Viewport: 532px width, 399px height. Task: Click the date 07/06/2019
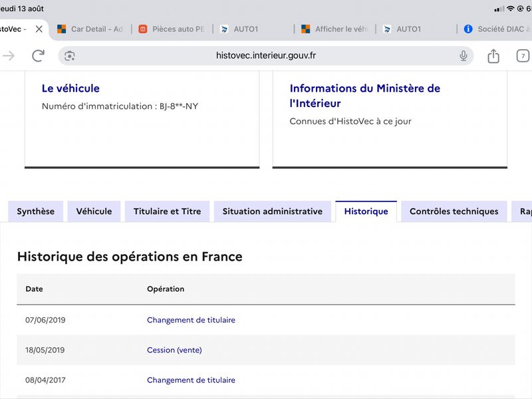click(45, 320)
